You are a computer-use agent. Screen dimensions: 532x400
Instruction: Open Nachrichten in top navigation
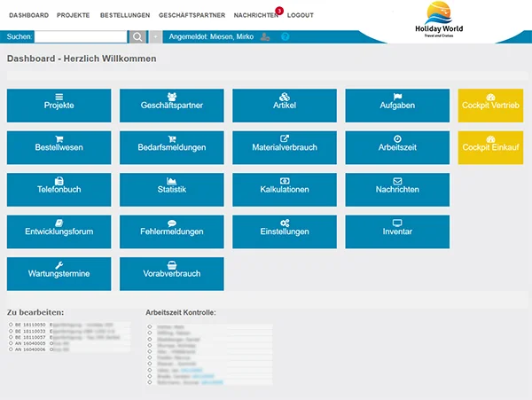click(x=255, y=15)
